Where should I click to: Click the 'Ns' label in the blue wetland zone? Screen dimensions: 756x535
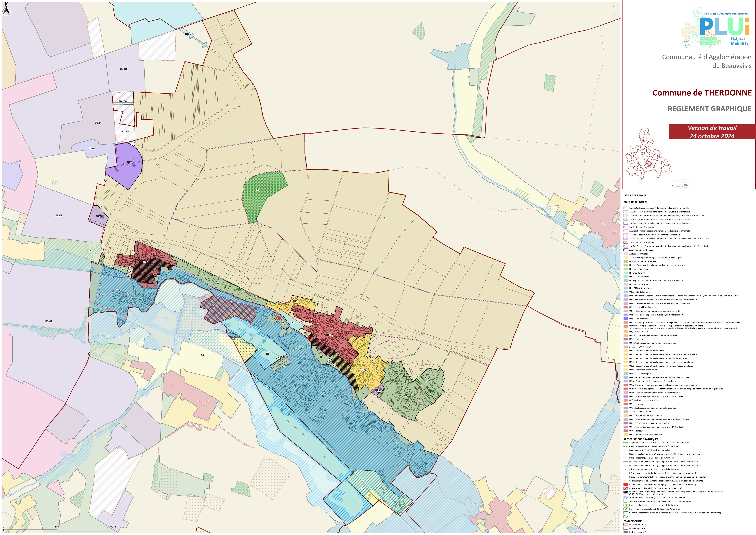coord(322,396)
